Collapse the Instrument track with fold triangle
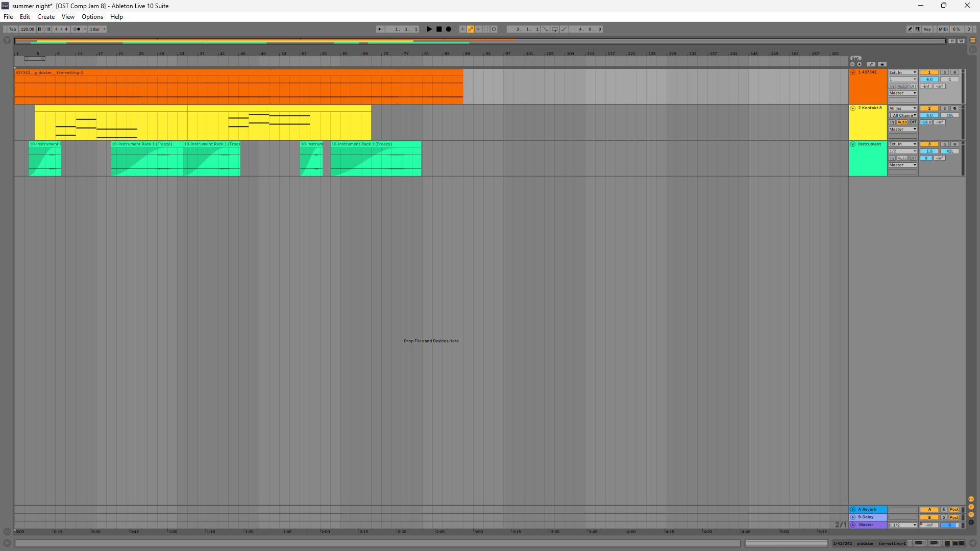980x551 pixels. click(853, 144)
